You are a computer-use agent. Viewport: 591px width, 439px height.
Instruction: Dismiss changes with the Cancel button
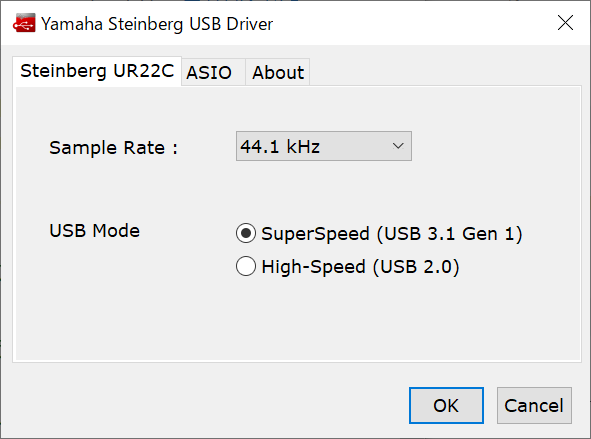534,405
